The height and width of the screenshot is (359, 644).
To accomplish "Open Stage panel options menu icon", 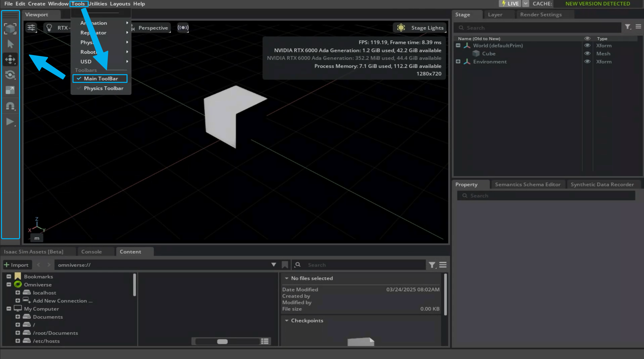I will 638,27.
